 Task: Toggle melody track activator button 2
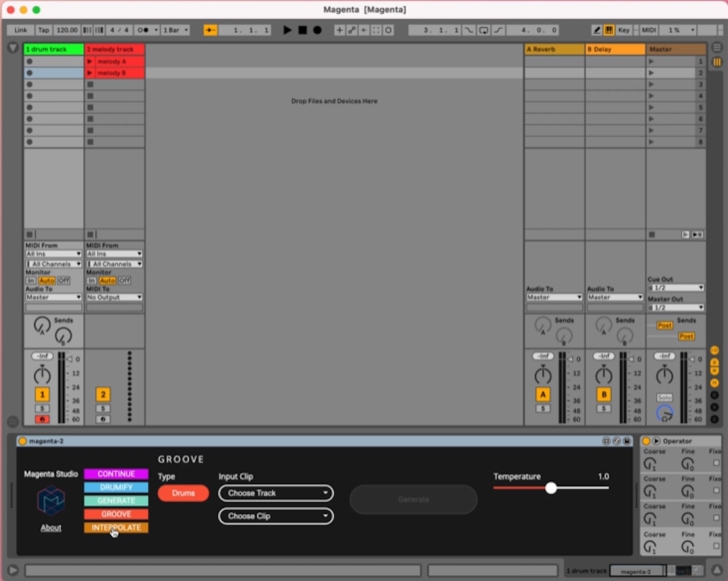(103, 394)
